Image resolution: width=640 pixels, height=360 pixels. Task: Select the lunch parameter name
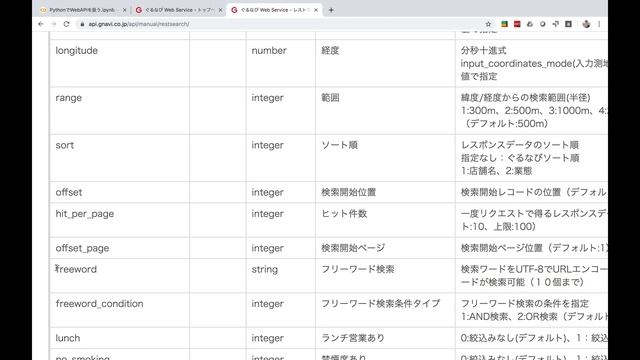click(68, 338)
